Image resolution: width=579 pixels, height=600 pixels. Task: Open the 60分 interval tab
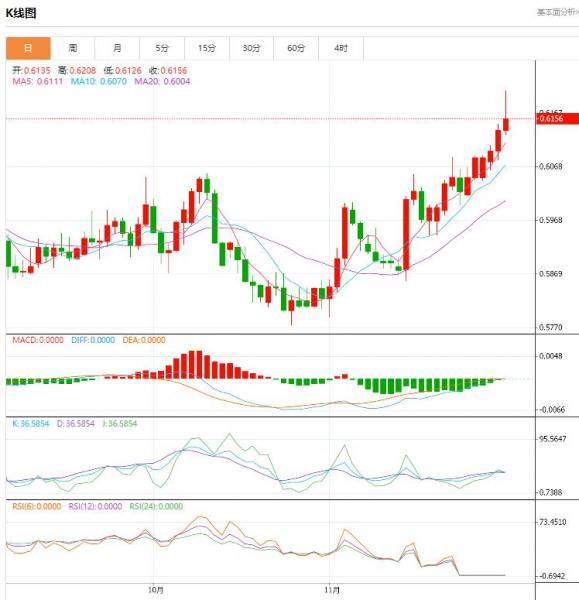296,48
